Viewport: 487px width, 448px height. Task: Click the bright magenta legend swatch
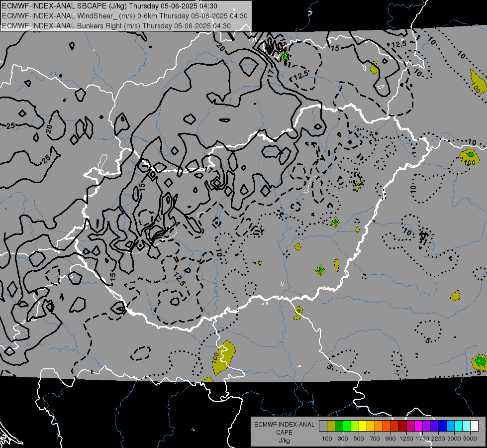tap(419, 426)
